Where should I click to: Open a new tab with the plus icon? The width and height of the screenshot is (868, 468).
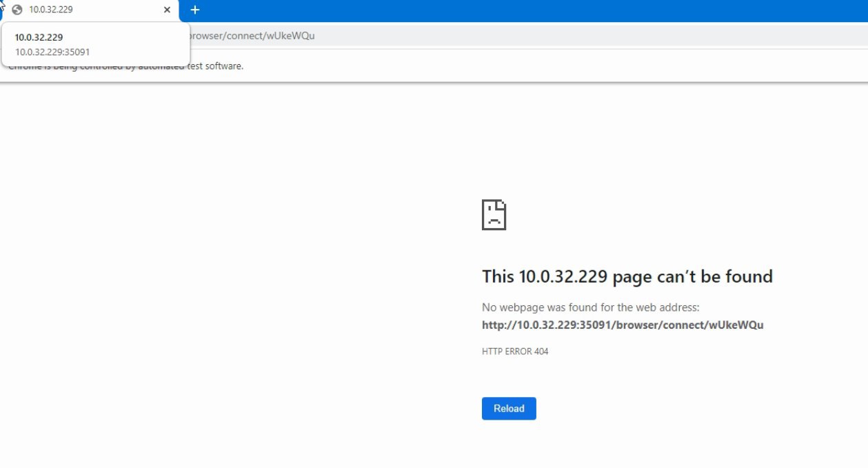pos(195,10)
